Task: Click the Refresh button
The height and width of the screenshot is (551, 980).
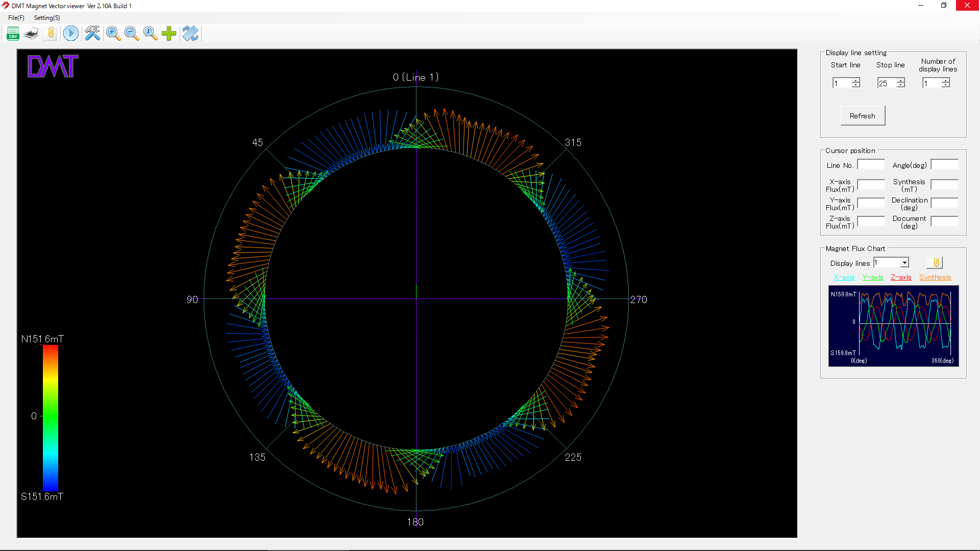Action: point(863,116)
